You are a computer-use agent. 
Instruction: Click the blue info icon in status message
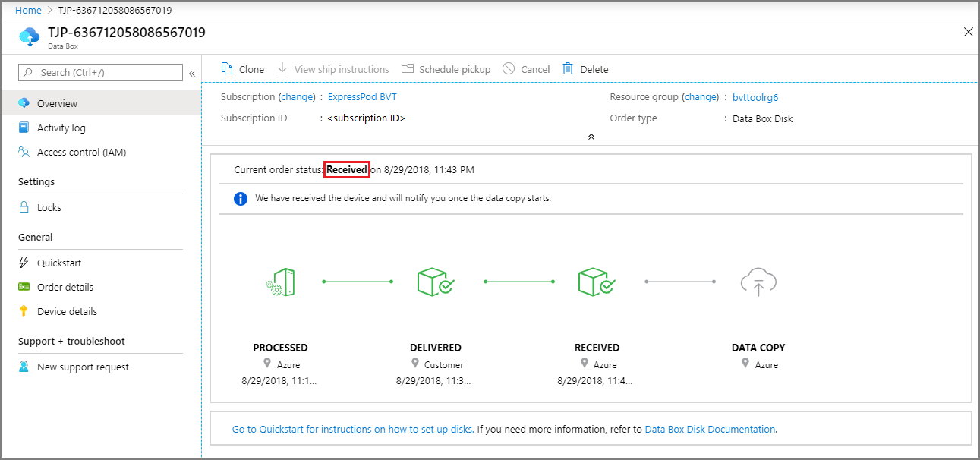point(241,199)
